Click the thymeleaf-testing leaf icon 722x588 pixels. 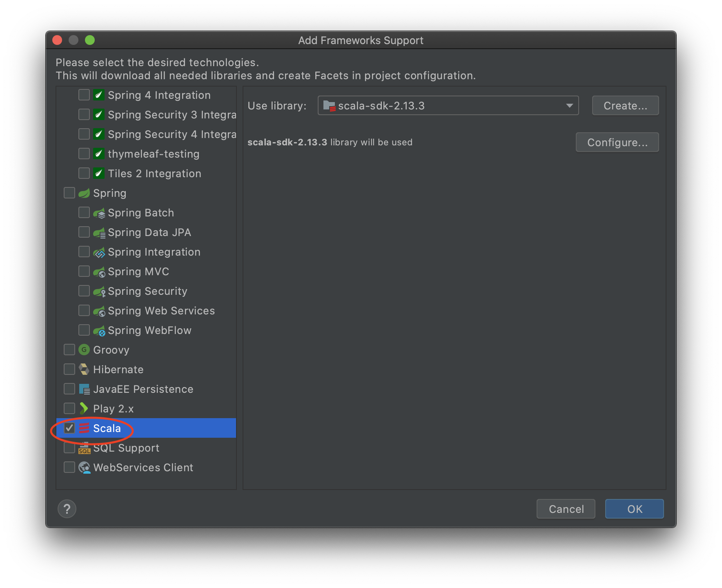[98, 154]
